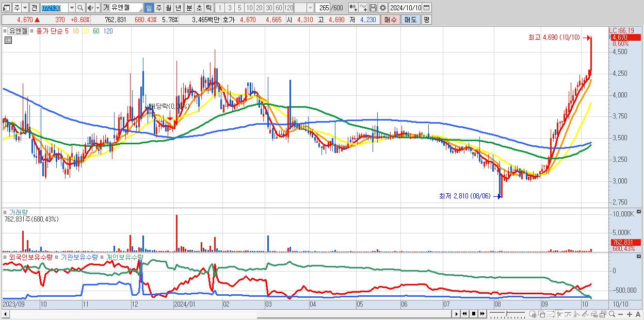Click the 평 button
Image resolution: width=644 pixels, height=320 pixels.
[426, 20]
